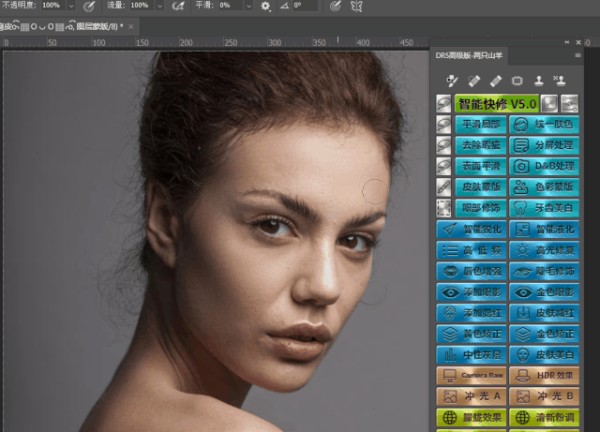
Task: Enable airbrush mode icon after 流量
Action: click(x=178, y=6)
